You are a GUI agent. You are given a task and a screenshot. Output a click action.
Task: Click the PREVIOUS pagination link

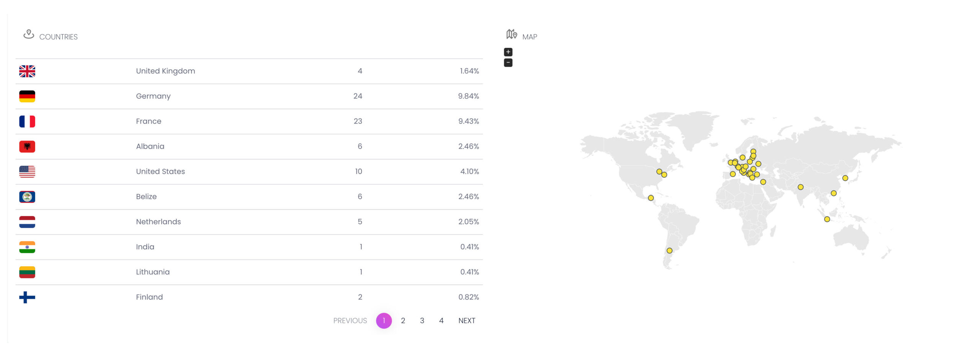[350, 321]
